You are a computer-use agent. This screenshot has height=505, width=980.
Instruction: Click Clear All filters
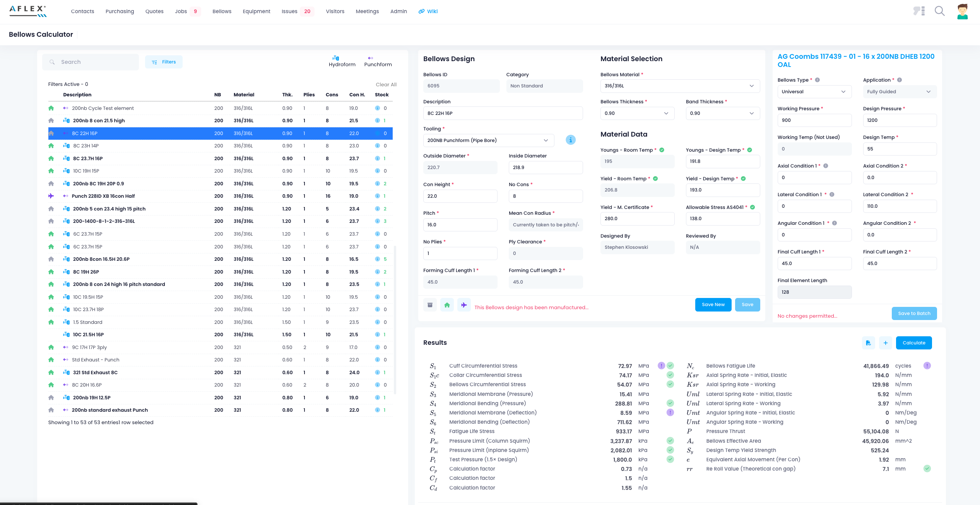pyautogui.click(x=386, y=85)
